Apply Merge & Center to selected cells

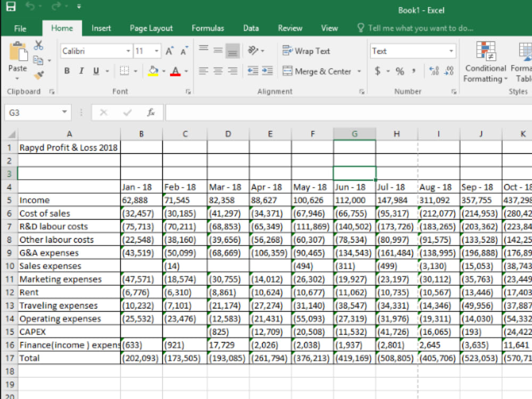[316, 71]
